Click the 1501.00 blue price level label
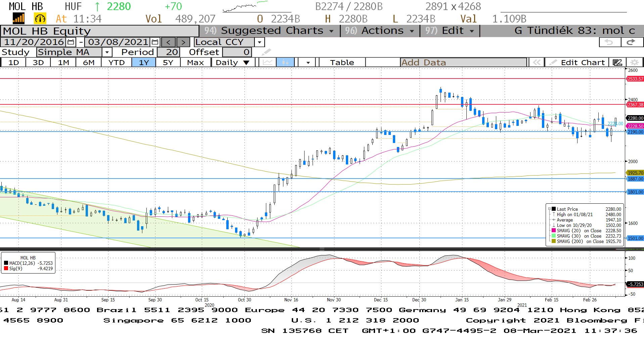Screen dimensions: 644x344 [635, 238]
